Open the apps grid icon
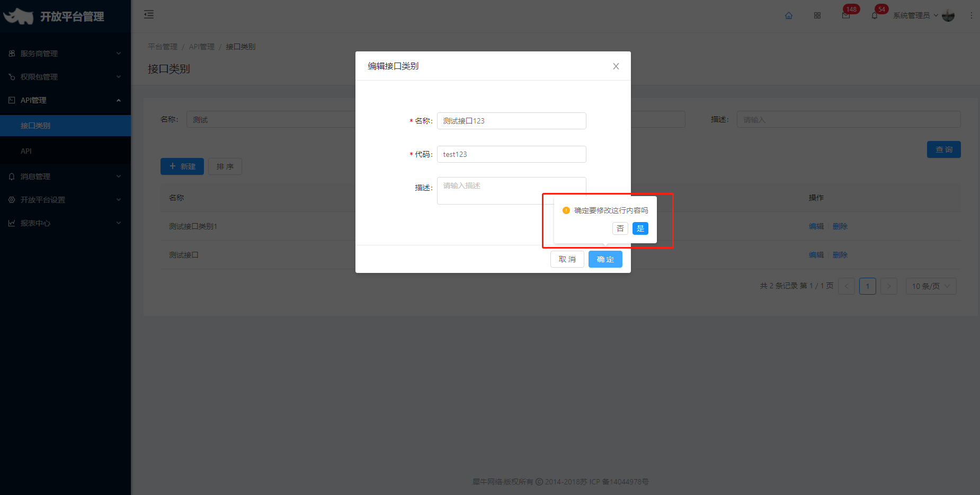Viewport: 980px width, 495px height. tap(817, 15)
